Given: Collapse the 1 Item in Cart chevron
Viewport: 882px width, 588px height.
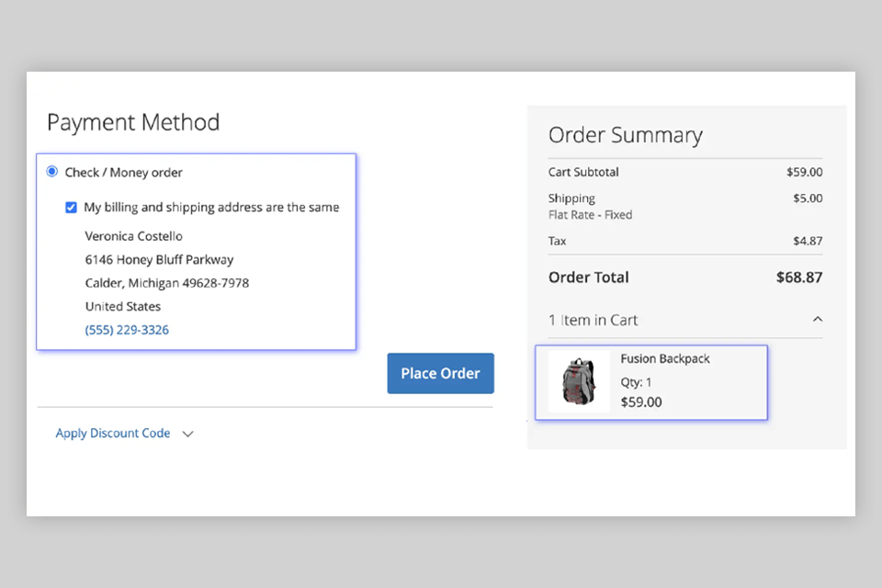Looking at the screenshot, I should (818, 320).
